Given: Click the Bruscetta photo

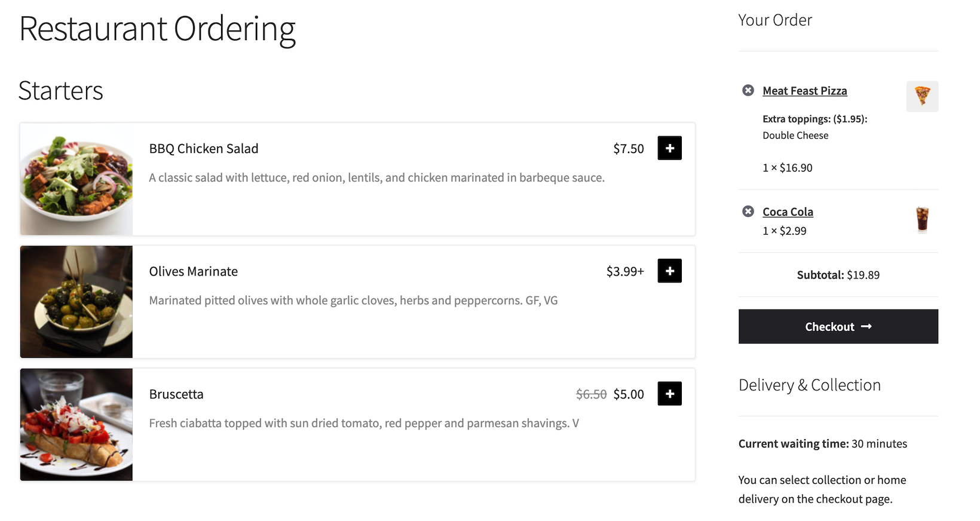Looking at the screenshot, I should 76,424.
